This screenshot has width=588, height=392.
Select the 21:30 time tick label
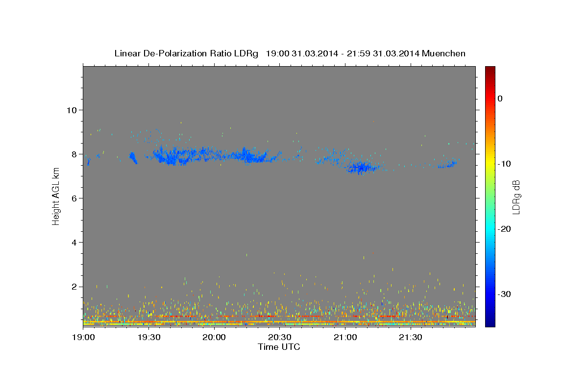(410, 338)
